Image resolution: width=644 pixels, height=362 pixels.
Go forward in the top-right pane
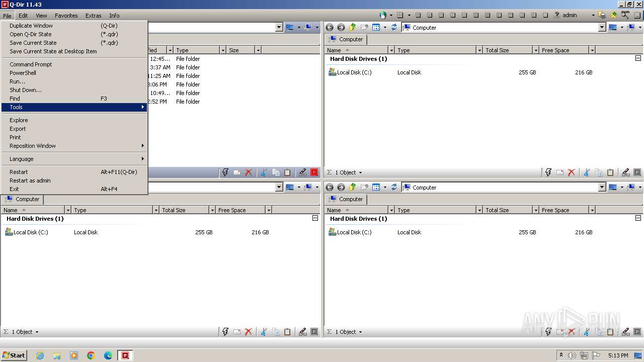[341, 28]
